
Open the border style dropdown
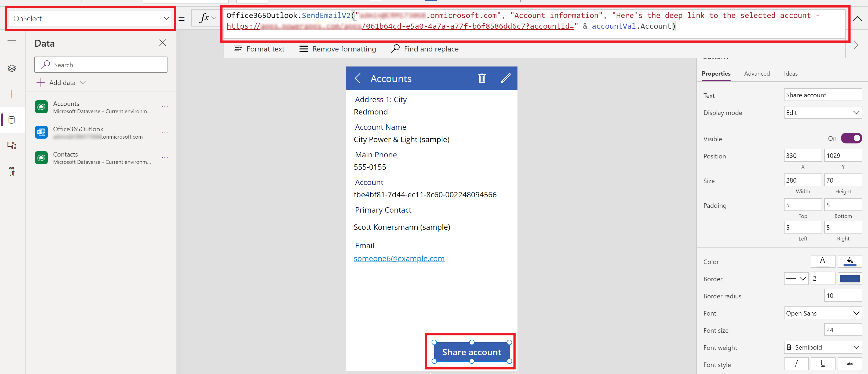796,279
